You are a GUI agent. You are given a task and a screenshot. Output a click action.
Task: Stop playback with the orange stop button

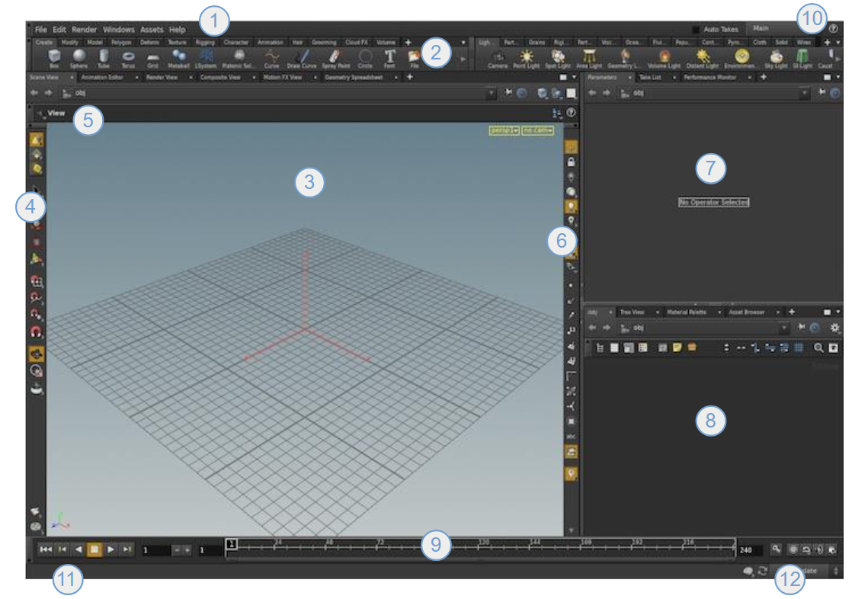(x=94, y=549)
